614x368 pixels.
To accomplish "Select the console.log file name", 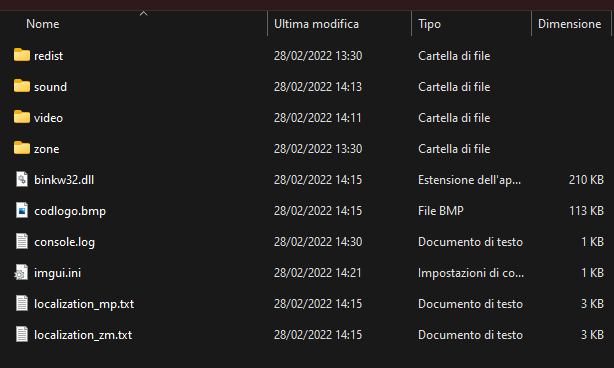I will (64, 242).
